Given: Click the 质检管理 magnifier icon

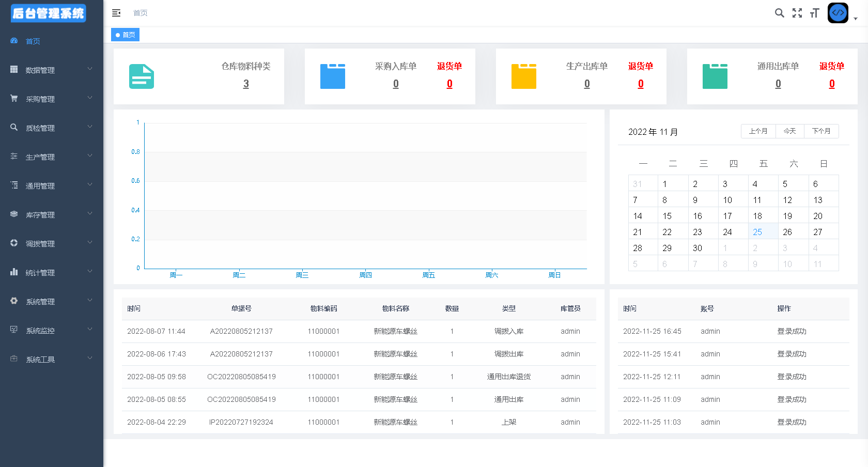Looking at the screenshot, I should [x=14, y=127].
